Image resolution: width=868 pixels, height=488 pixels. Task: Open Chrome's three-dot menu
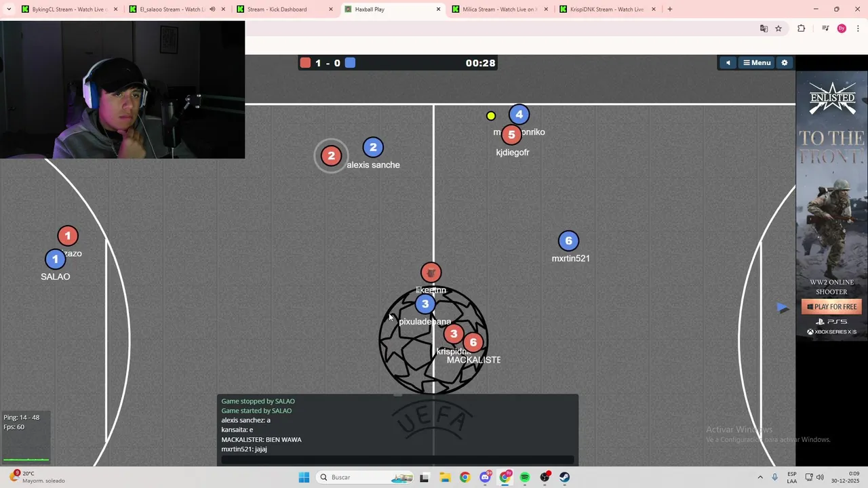859,28
